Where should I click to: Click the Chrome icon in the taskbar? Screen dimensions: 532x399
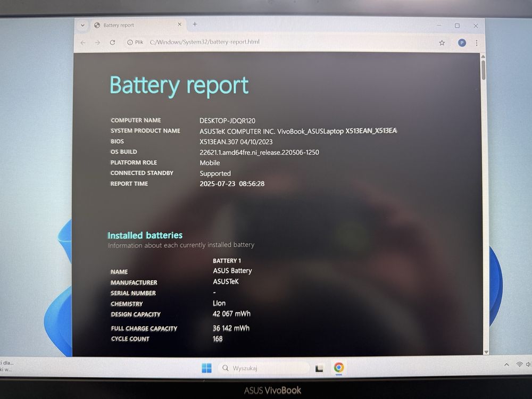[338, 368]
